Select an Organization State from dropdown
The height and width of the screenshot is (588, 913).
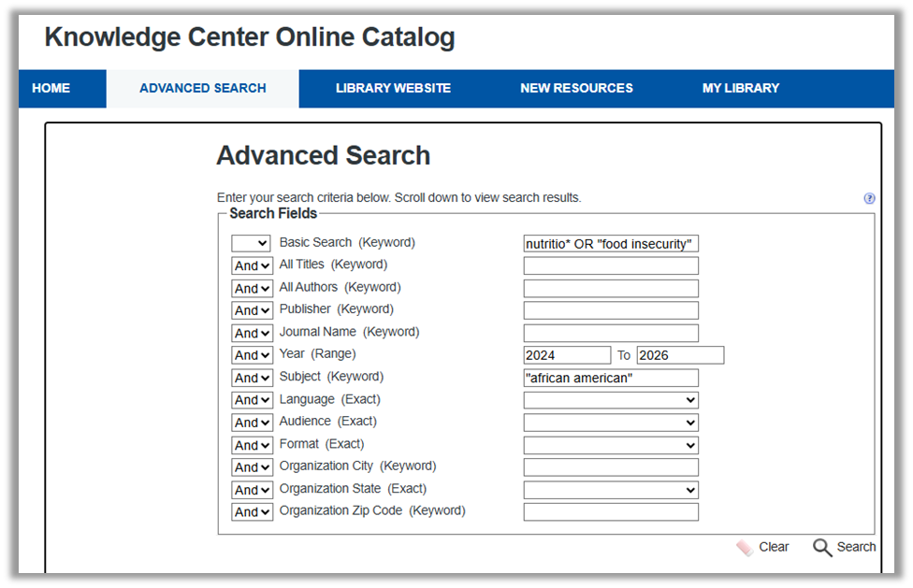tap(611, 490)
